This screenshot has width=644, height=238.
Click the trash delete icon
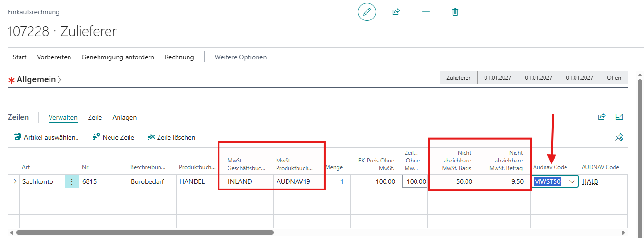(455, 12)
